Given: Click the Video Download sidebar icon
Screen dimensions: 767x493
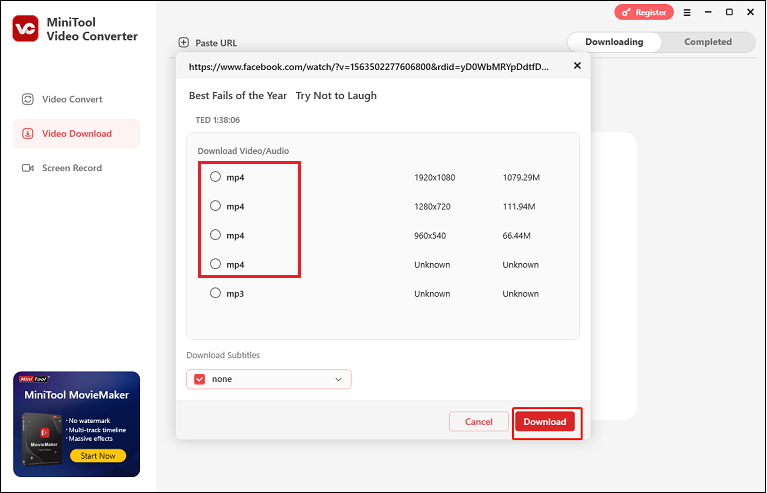Looking at the screenshot, I should point(28,134).
